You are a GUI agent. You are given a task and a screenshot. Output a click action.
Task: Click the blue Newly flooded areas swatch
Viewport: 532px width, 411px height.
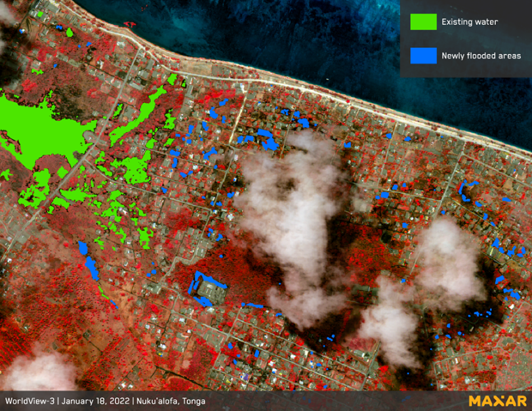click(423, 56)
